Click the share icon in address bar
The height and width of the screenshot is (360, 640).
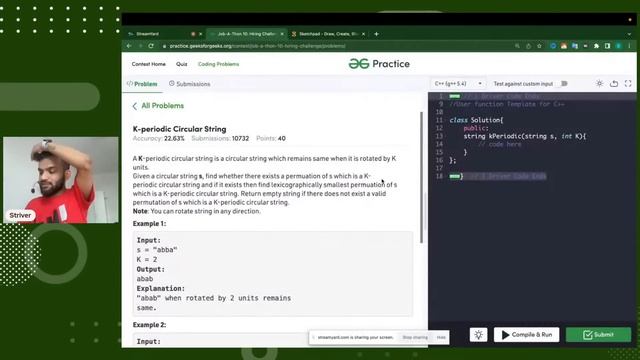tap(529, 46)
